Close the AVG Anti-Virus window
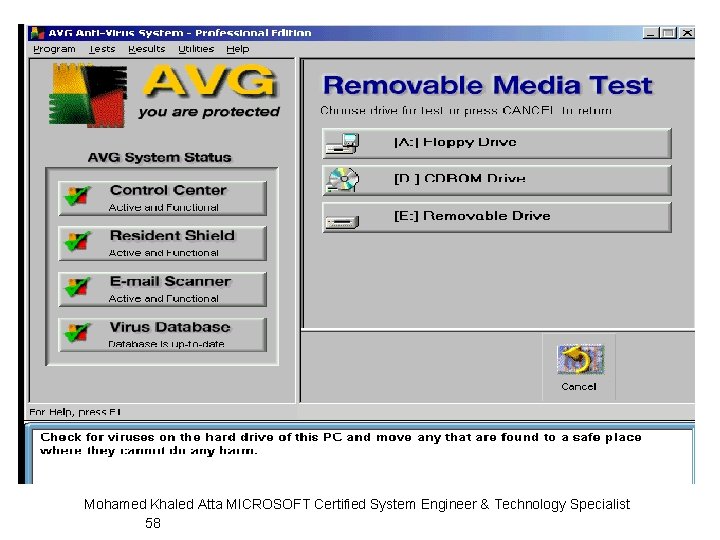The image size is (720, 540). pyautogui.click(x=687, y=33)
